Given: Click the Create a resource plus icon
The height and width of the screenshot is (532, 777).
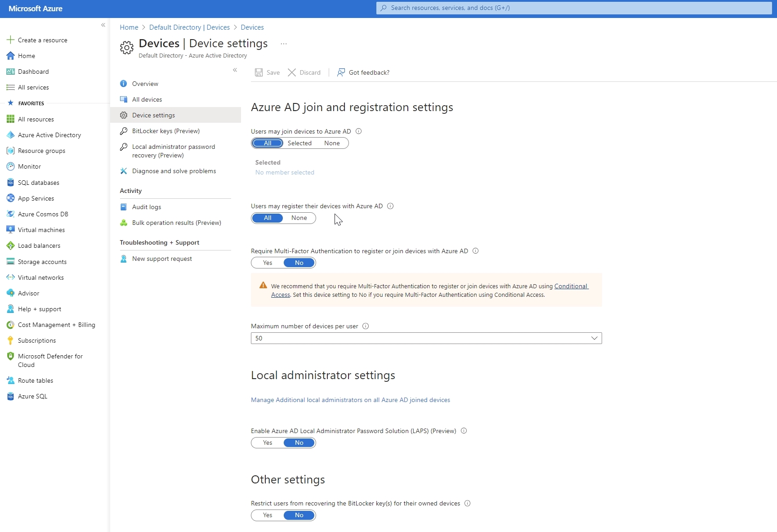Looking at the screenshot, I should tap(10, 40).
